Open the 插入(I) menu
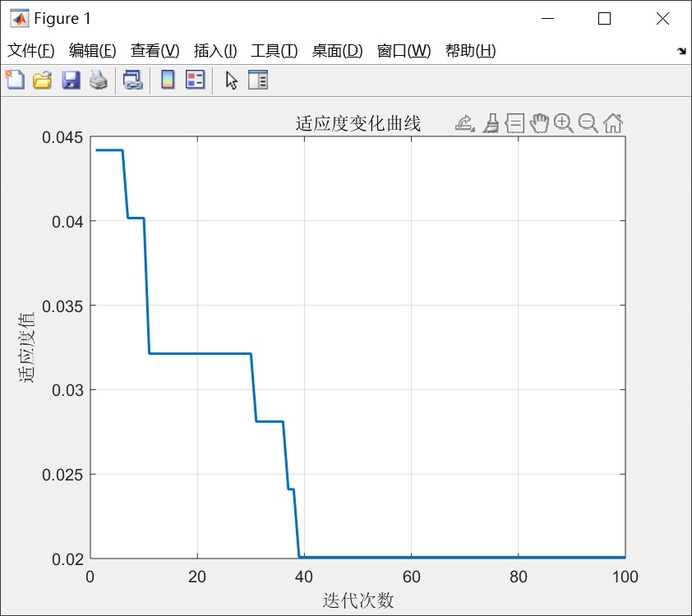Image resolution: width=692 pixels, height=616 pixels. 215,51
